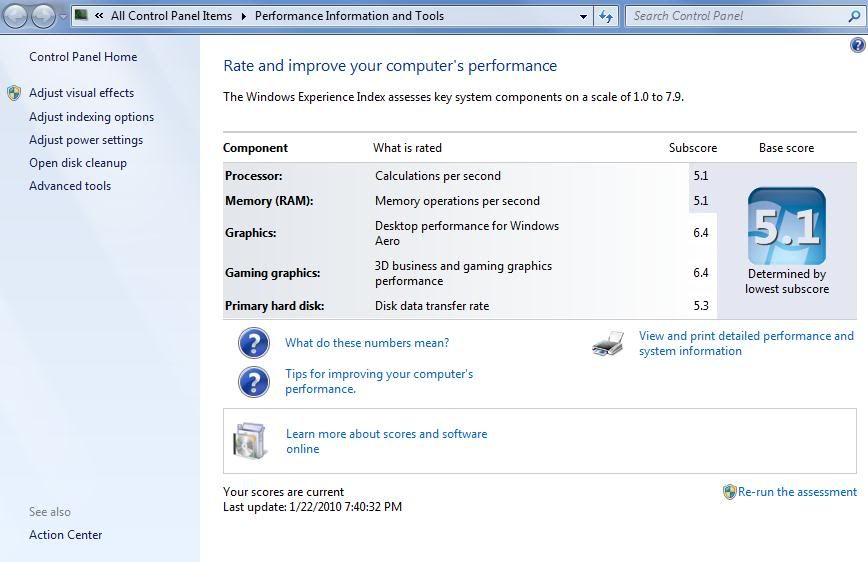
Task: Click Determined by lowest subscore caption
Action: [x=787, y=281]
